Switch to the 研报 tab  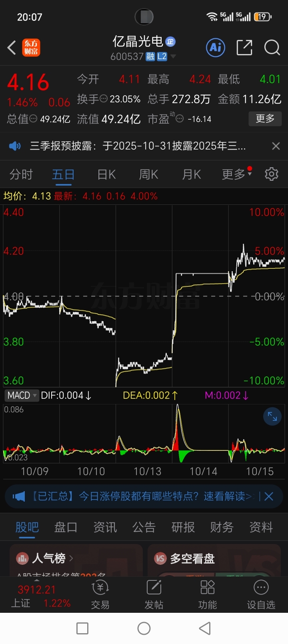click(183, 527)
